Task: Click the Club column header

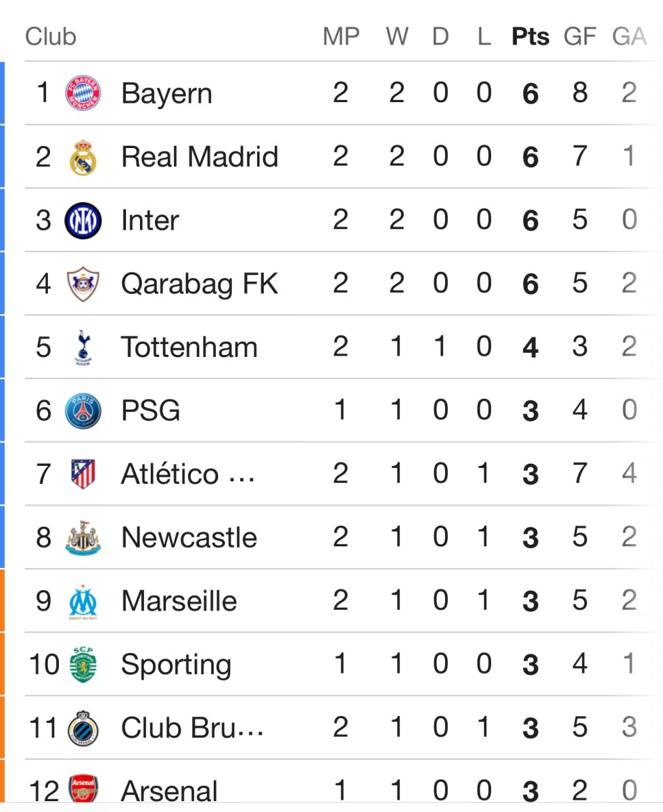Action: (51, 37)
